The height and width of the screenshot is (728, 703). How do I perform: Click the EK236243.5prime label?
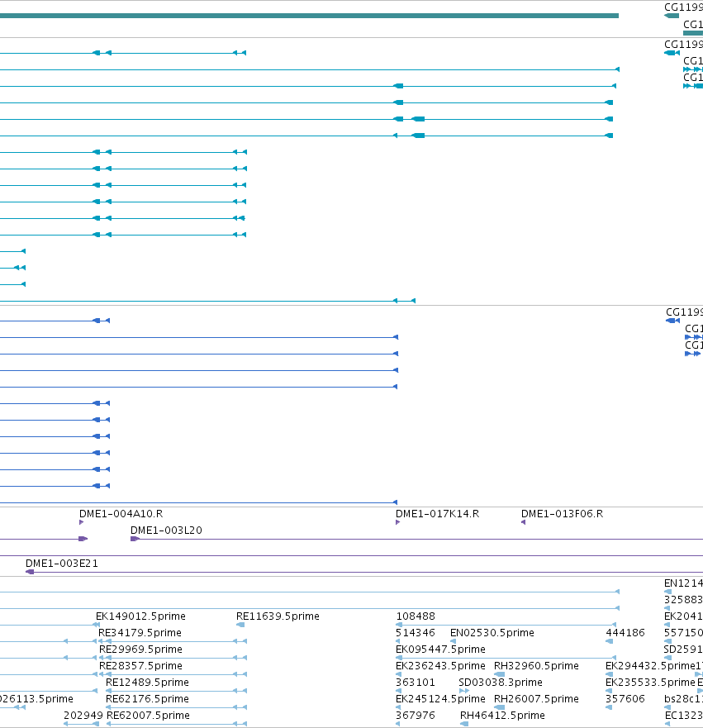click(x=440, y=666)
